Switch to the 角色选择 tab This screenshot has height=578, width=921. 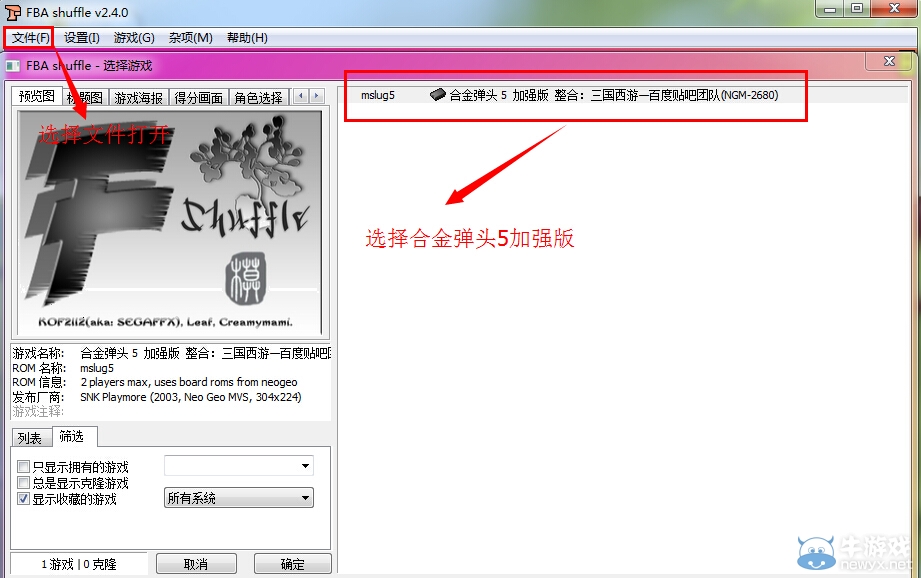coord(258,98)
